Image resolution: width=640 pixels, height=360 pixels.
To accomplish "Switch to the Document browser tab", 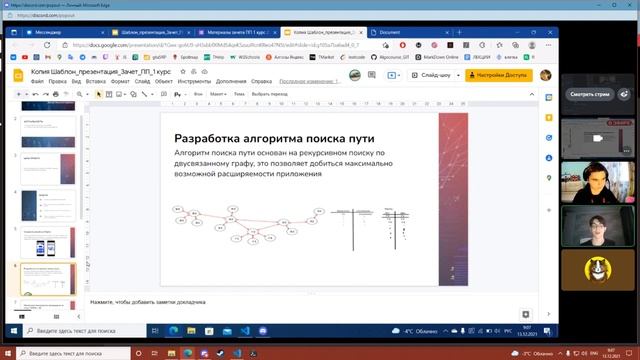I will point(409,32).
